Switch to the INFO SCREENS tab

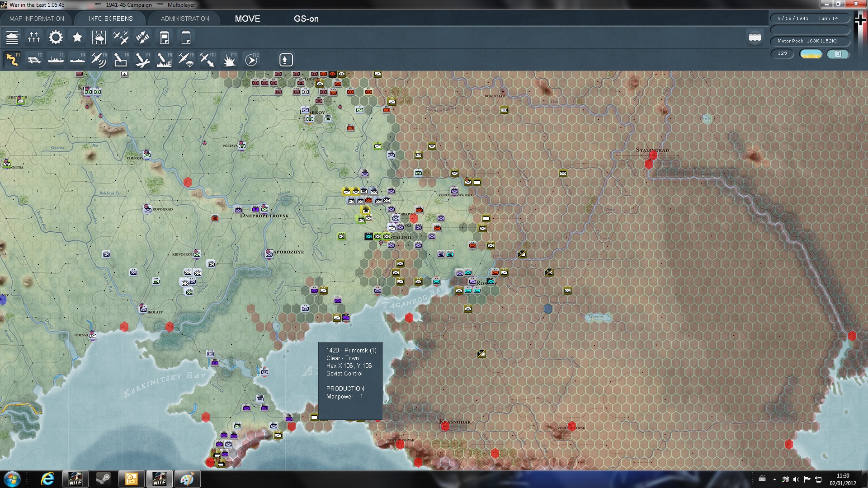pyautogui.click(x=111, y=19)
